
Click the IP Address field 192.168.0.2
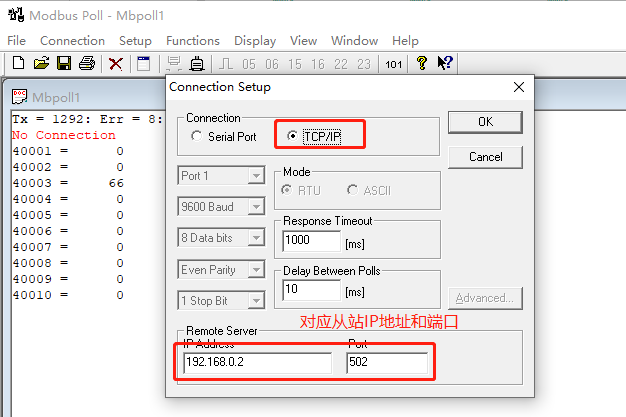click(x=258, y=363)
